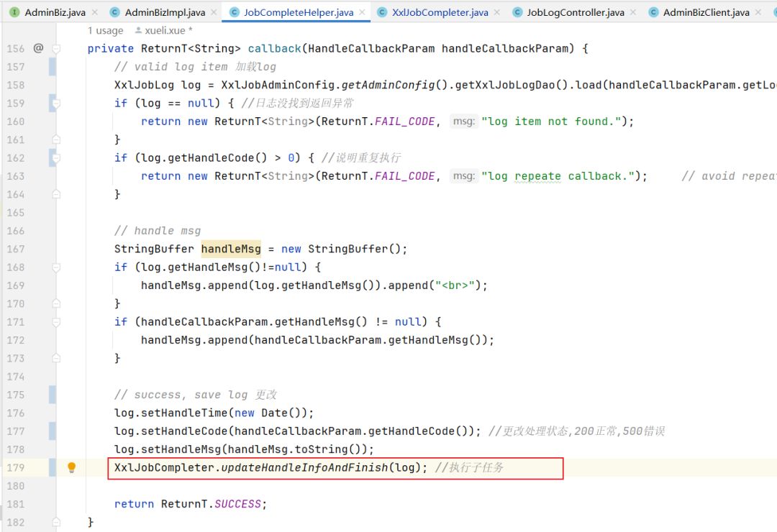Switch to the AdminBizClient.java tab
The image size is (777, 532).
click(x=706, y=12)
